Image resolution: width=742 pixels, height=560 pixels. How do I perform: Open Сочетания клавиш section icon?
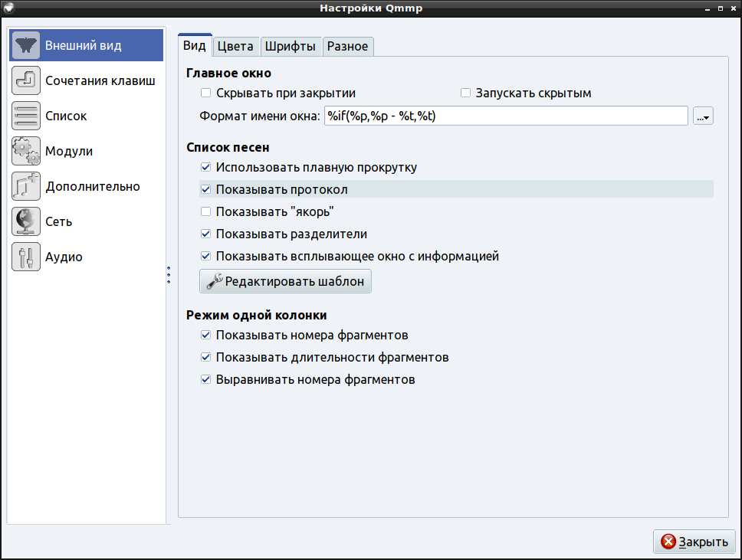(x=26, y=80)
